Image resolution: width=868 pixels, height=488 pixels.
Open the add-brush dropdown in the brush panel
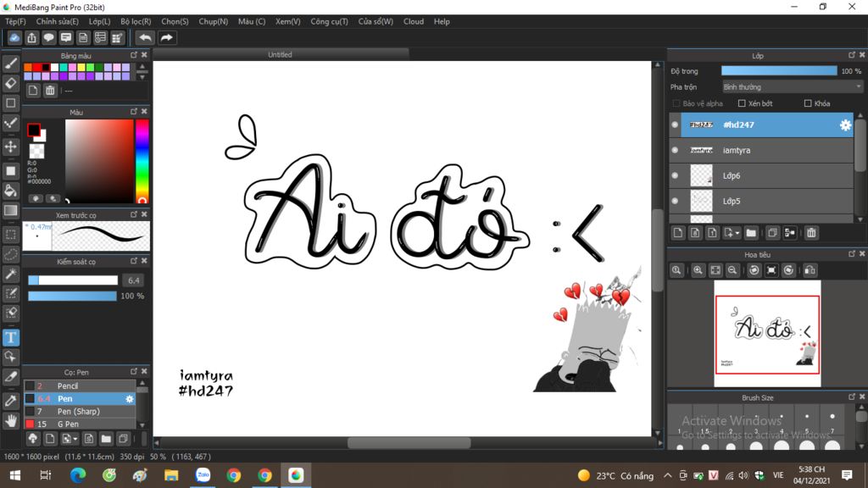coord(75,440)
